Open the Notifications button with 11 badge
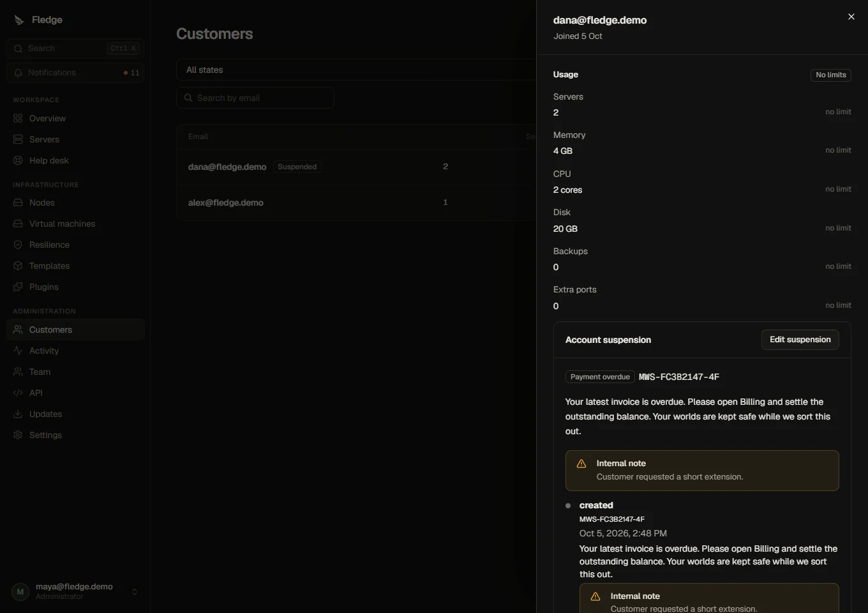The width and height of the screenshot is (868, 613). (75, 73)
